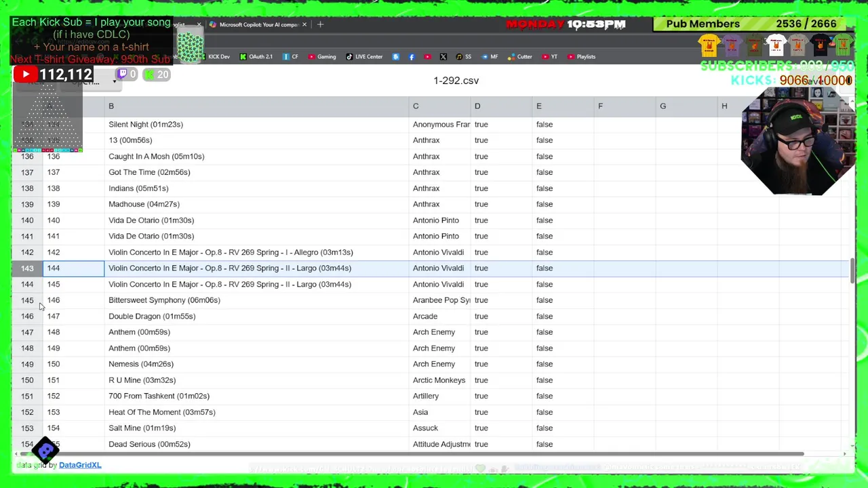The width and height of the screenshot is (868, 488).
Task: Select the "true" cell in the Asia row
Action: click(501, 412)
